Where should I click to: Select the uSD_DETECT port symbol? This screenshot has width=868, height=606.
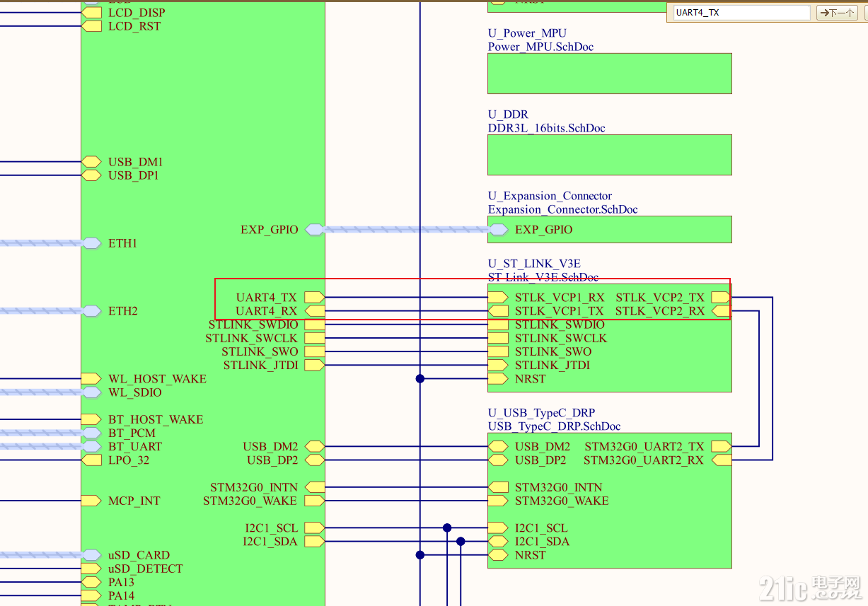(x=91, y=569)
